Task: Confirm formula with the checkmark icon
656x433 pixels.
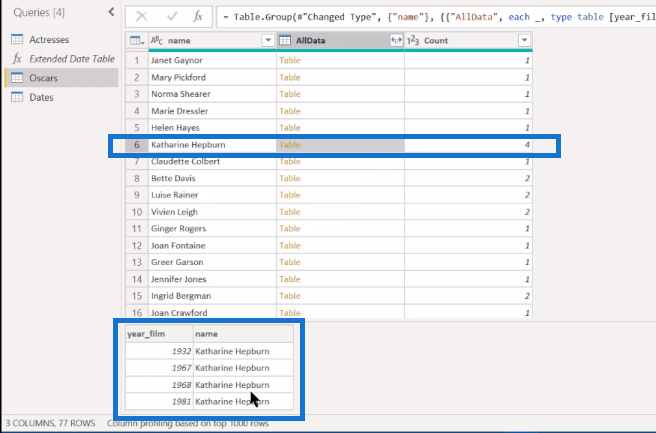Action: pyautogui.click(x=172, y=17)
